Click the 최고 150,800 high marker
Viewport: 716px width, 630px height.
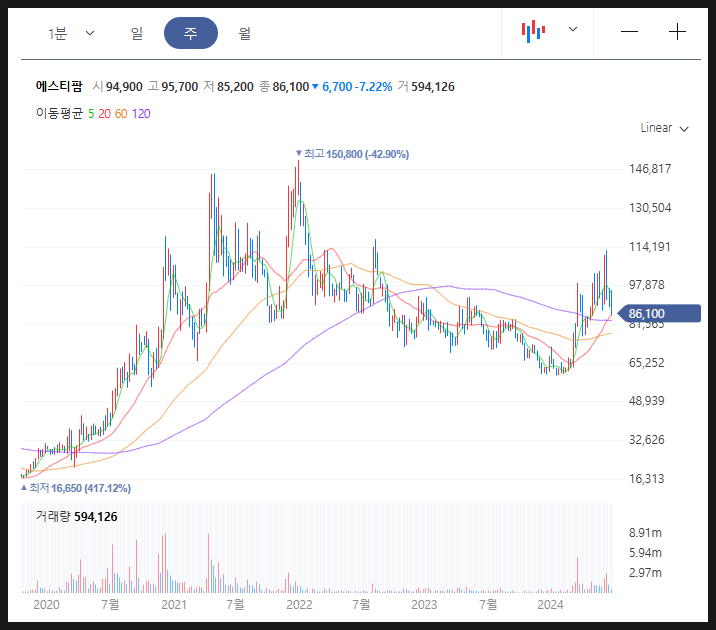click(353, 154)
